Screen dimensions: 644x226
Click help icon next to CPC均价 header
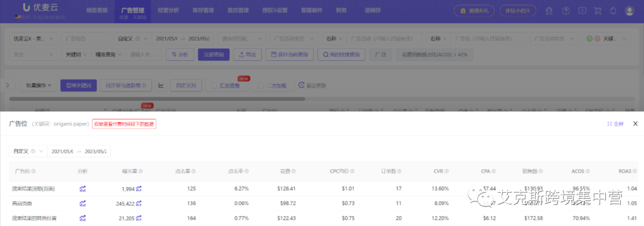[x=352, y=171]
